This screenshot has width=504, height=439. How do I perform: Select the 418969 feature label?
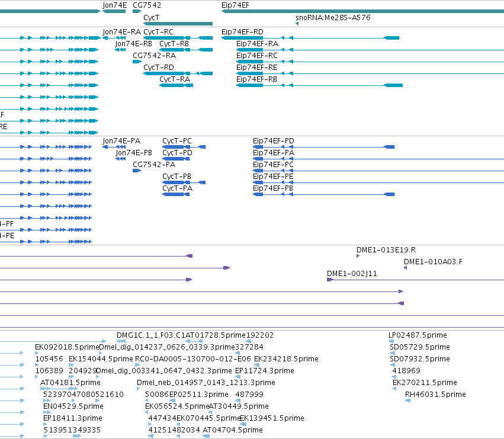pyautogui.click(x=406, y=371)
